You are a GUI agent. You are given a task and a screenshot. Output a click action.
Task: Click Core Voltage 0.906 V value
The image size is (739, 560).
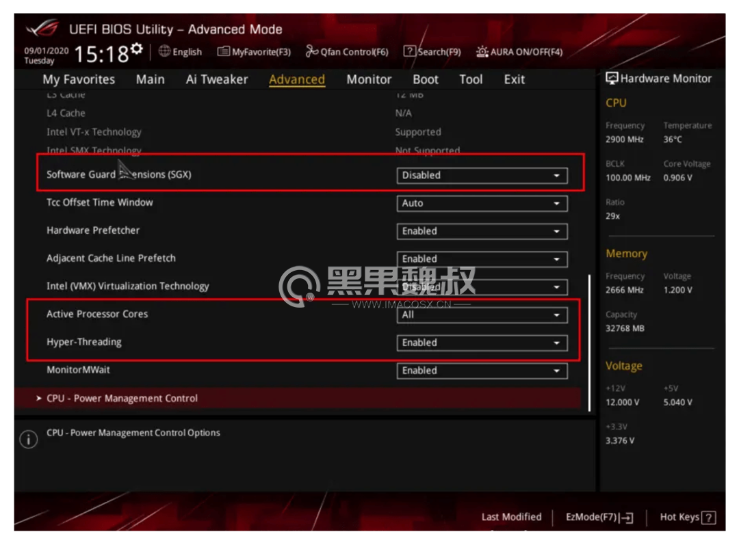[677, 178]
